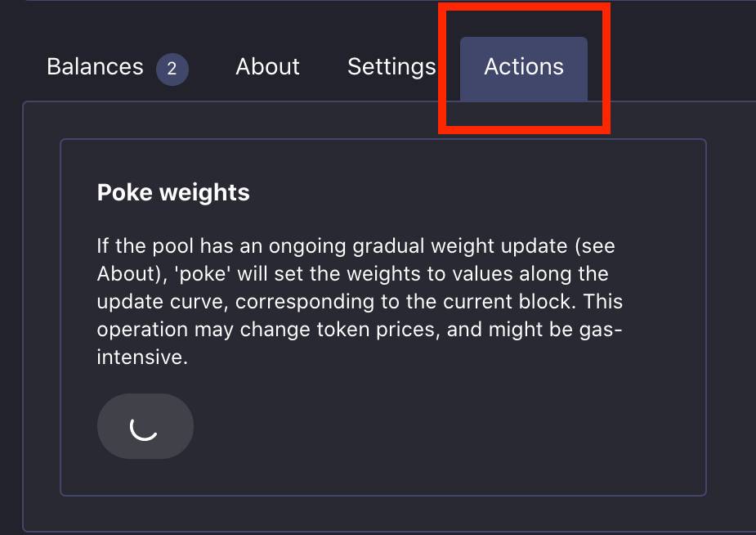756x535 pixels.
Task: Open the About tab
Action: pos(267,67)
